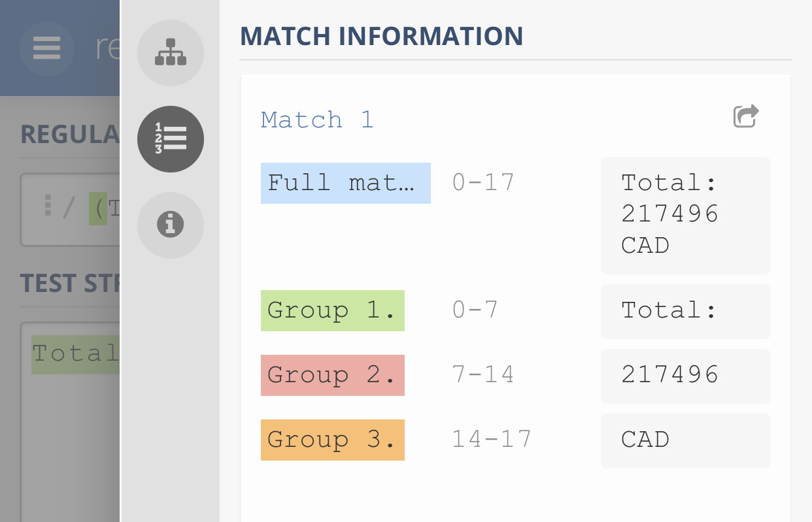The image size is (812, 522).
Task: Click the share match export icon
Action: (745, 116)
